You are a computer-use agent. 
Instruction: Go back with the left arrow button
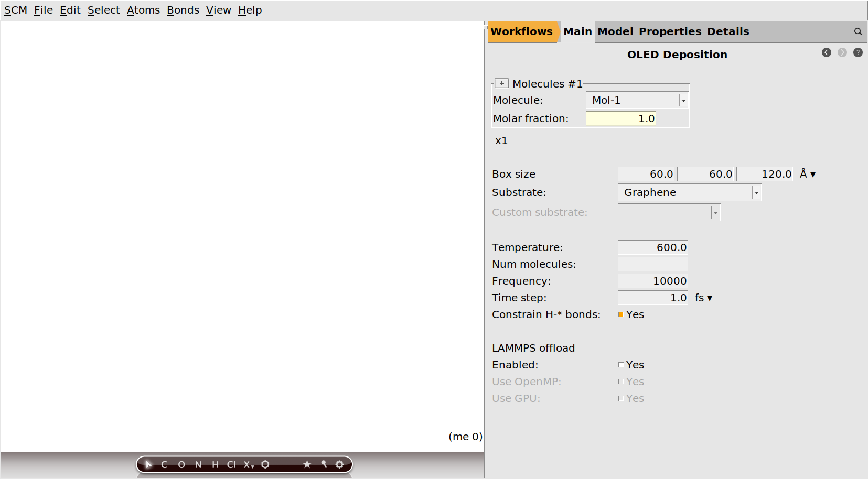[827, 52]
